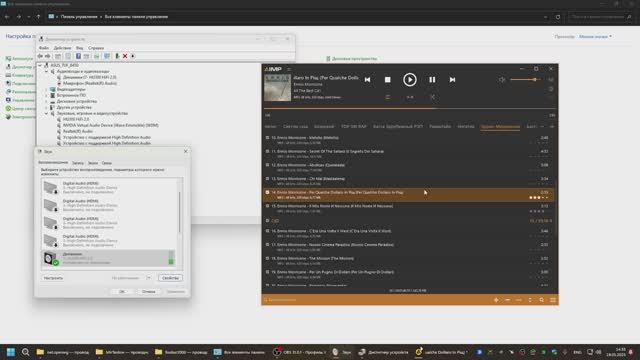Skip to next track in AIMP
This screenshot has height=360, width=640.
tap(452, 80)
